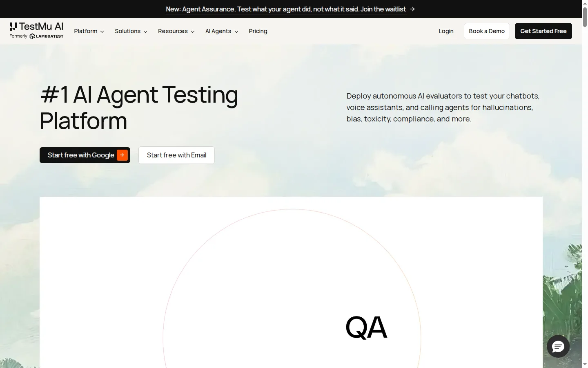Expand the Solutions menu
Screen dimensions: 588x368
coord(131,31)
